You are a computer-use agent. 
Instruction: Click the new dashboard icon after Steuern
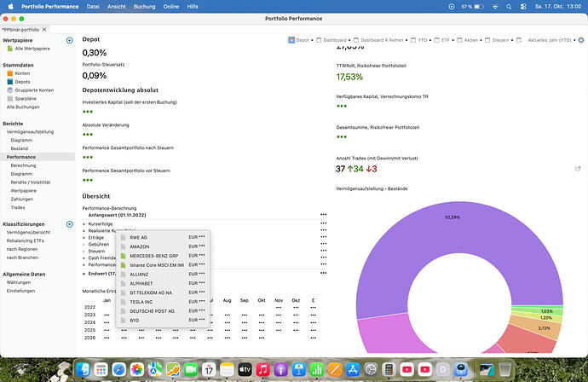coord(519,40)
